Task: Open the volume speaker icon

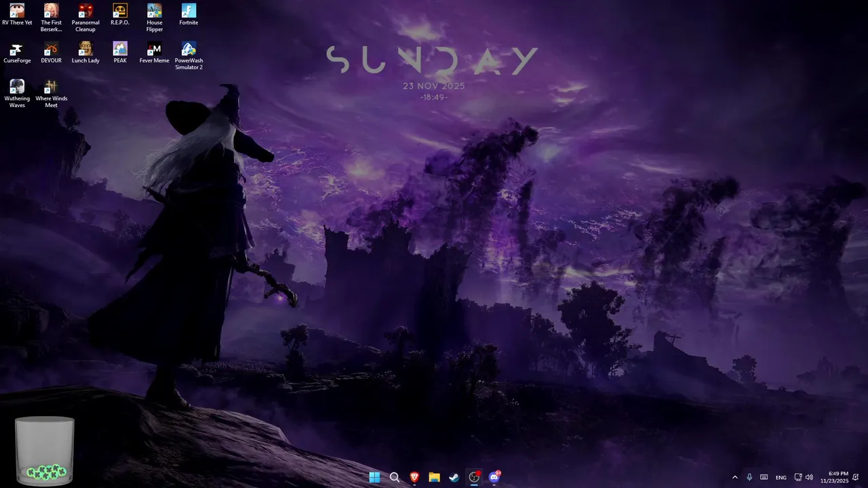Action: (x=809, y=477)
